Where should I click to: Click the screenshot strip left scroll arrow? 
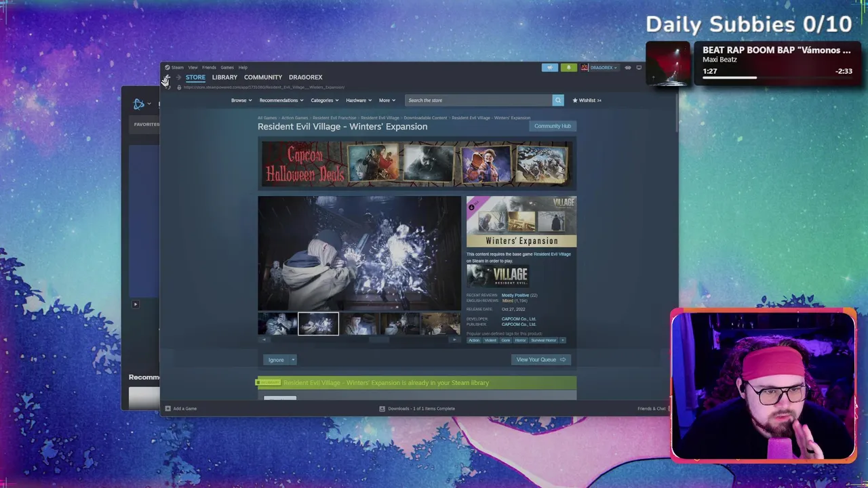264,340
